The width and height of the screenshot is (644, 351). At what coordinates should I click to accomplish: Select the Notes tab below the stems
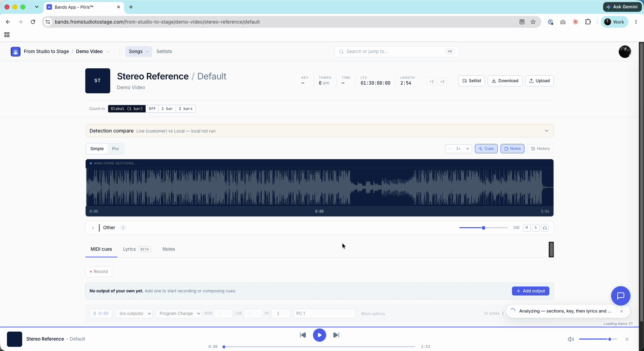[x=169, y=249]
